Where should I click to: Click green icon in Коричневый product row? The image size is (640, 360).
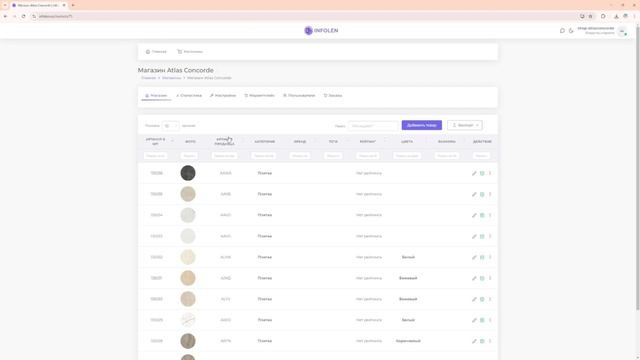tap(482, 341)
